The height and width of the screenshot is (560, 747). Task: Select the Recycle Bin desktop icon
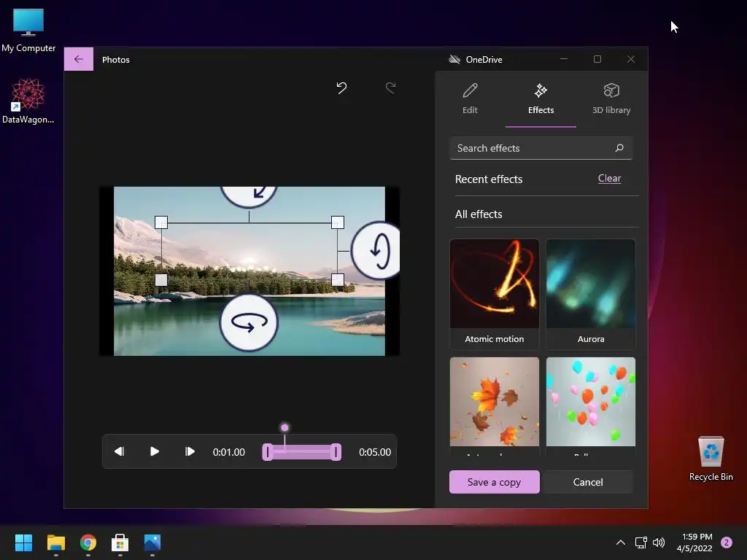pyautogui.click(x=711, y=459)
